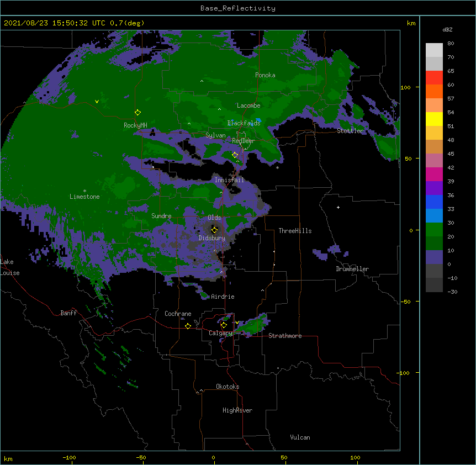Select the Strathmore label

[x=285, y=336]
